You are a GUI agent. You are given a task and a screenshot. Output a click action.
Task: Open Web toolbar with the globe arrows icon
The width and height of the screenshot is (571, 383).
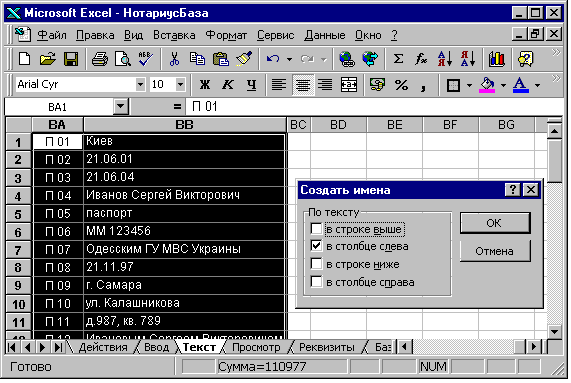coord(370,59)
